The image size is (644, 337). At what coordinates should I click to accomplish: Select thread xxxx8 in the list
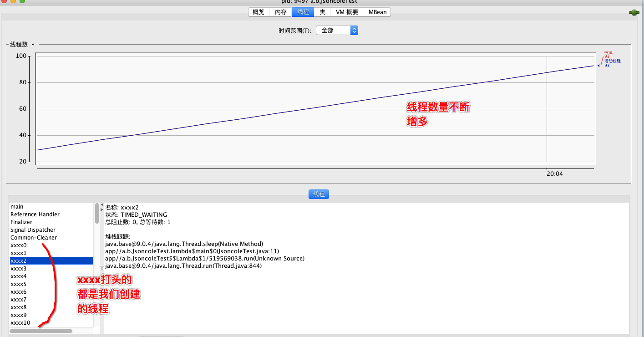51,307
